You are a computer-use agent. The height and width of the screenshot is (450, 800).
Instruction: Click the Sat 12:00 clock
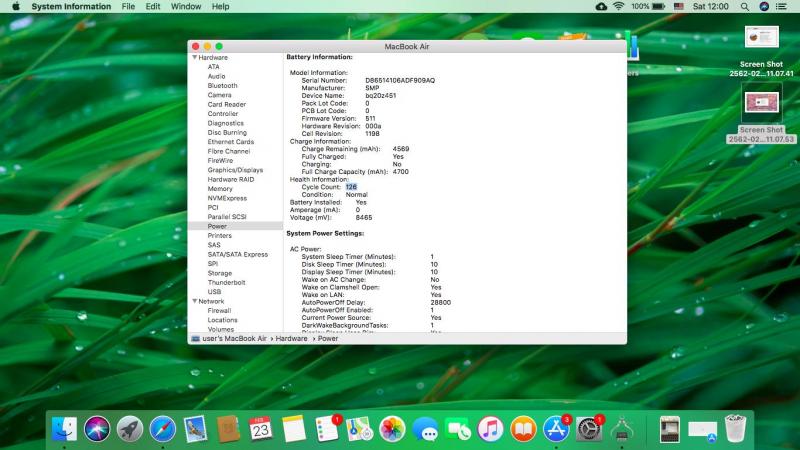pyautogui.click(x=710, y=7)
